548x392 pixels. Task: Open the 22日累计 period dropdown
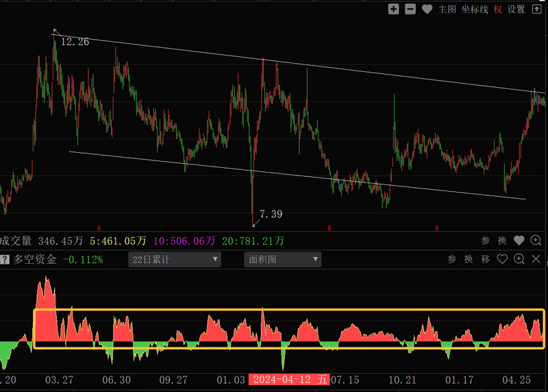175,260
